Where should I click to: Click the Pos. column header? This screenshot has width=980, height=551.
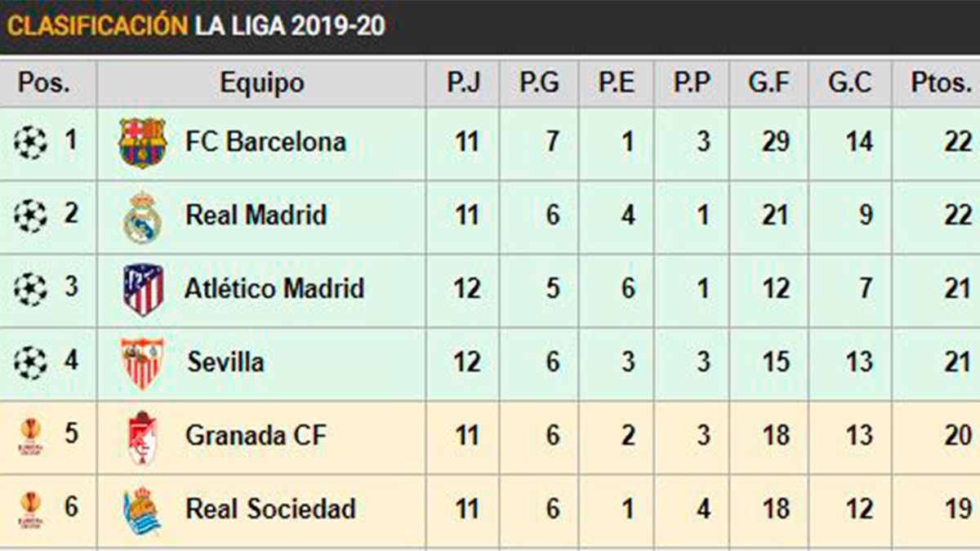pyautogui.click(x=44, y=82)
